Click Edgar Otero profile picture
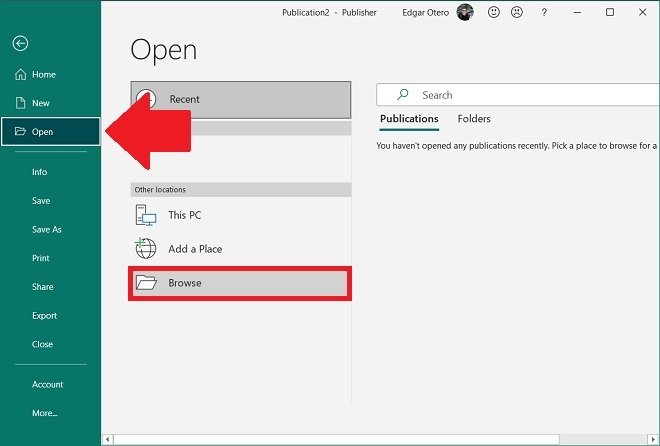This screenshot has width=660, height=446. coord(465,12)
